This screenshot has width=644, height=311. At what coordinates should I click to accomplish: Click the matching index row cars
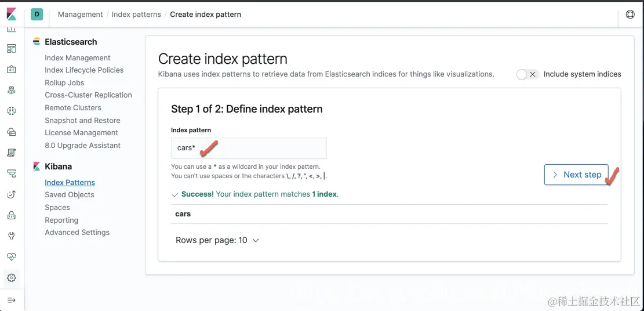pyautogui.click(x=390, y=214)
